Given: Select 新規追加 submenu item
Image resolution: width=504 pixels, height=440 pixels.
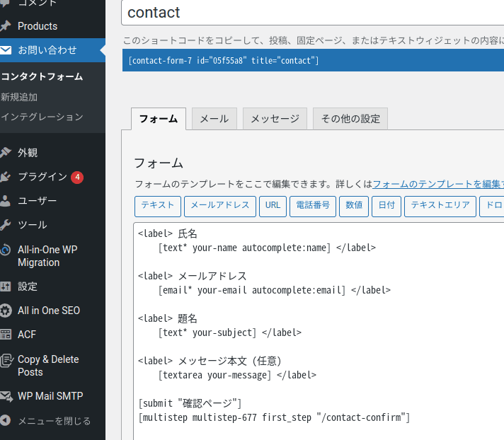Looking at the screenshot, I should click(19, 97).
